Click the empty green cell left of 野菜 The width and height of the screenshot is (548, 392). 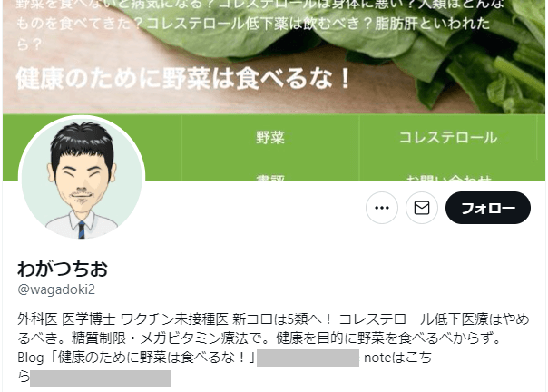coord(163,147)
